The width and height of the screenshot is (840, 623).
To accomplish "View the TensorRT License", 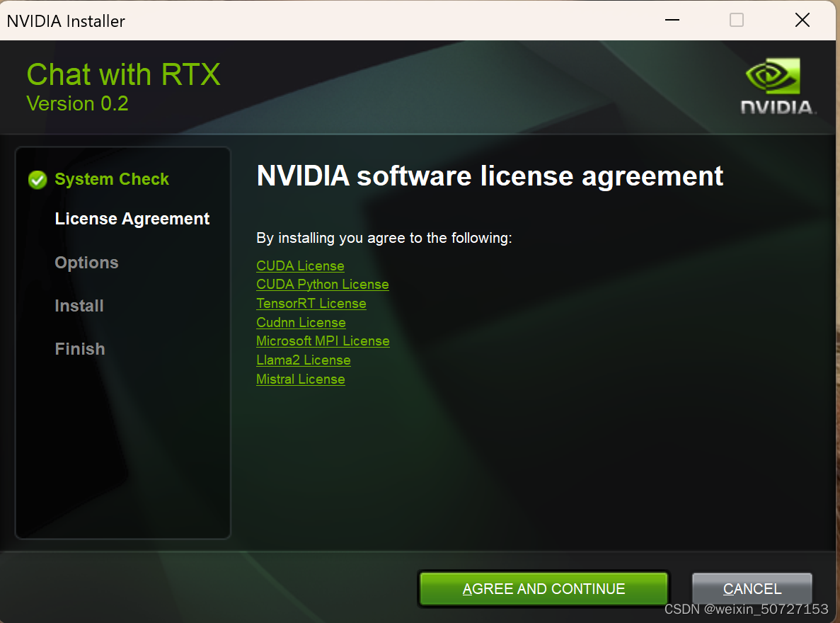I will [311, 304].
